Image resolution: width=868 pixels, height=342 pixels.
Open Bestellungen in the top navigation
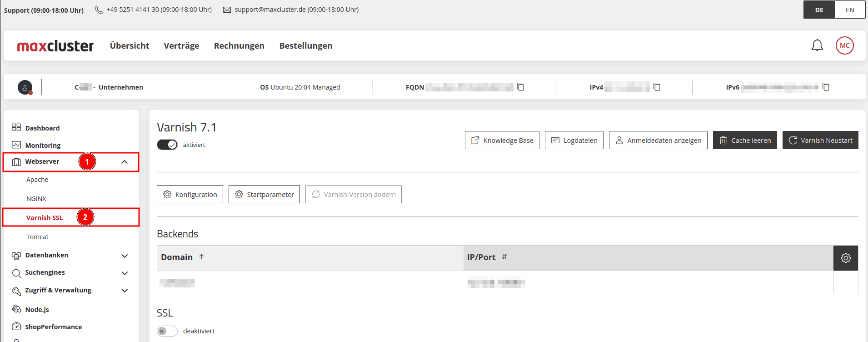tap(306, 45)
